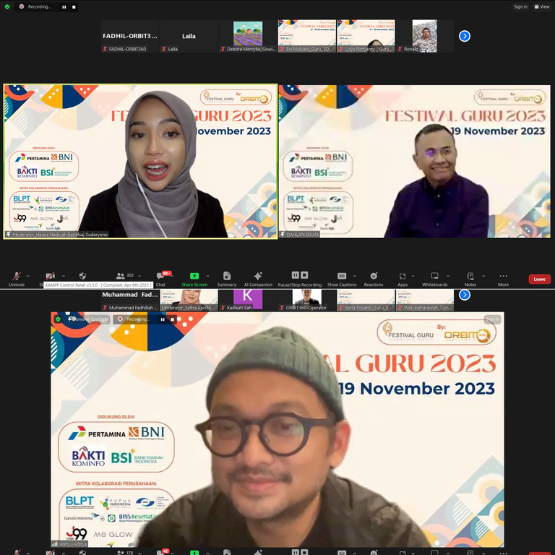Click the green Share Screen button
Image resolution: width=555 pixels, height=555 pixels.
(x=194, y=278)
